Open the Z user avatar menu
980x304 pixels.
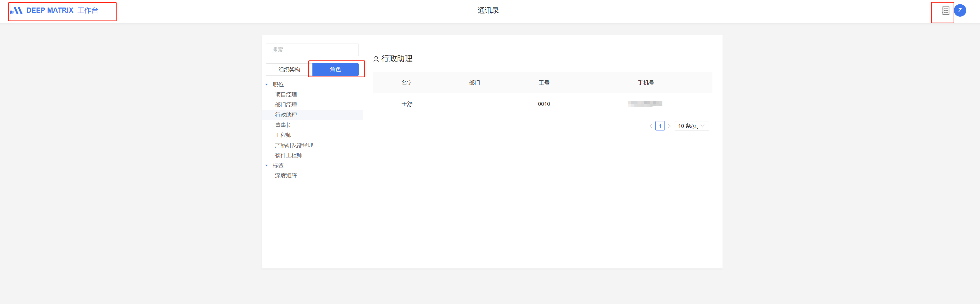pyautogui.click(x=960, y=11)
